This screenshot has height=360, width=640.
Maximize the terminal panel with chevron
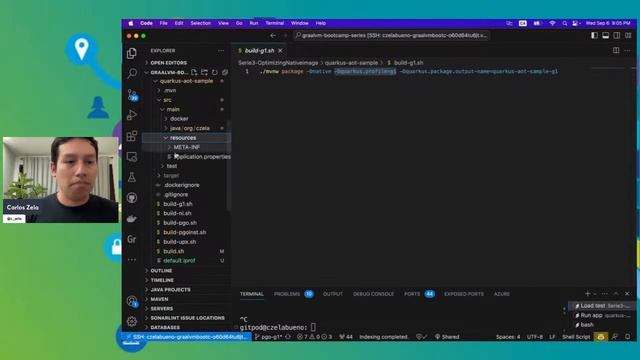pos(616,293)
